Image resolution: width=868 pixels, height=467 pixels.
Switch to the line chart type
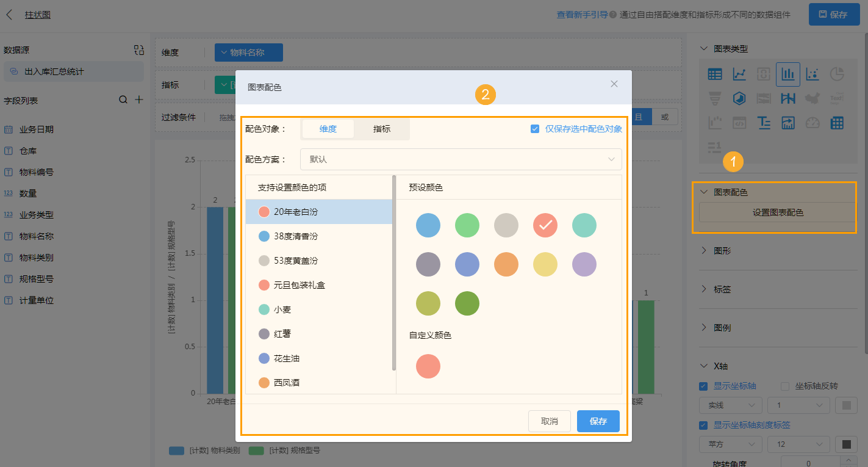(x=739, y=73)
